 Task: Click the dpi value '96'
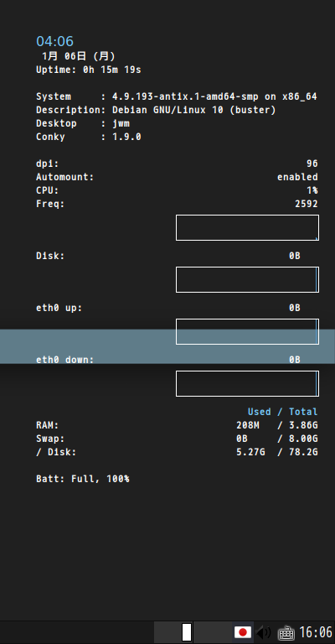coord(312,164)
